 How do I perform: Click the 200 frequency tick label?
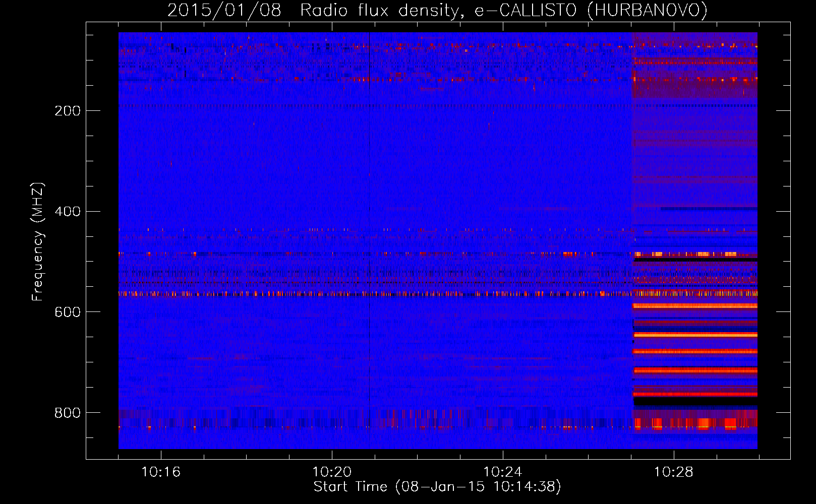click(68, 111)
